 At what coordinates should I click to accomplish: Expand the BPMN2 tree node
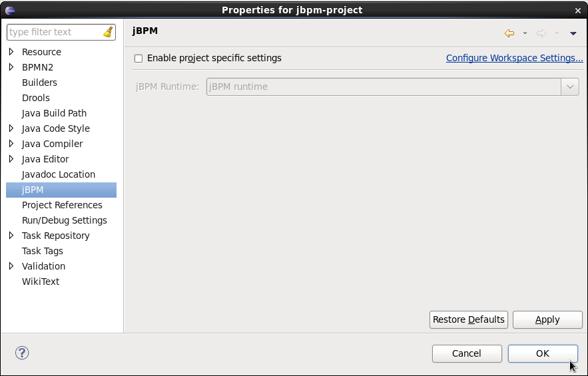click(x=11, y=67)
